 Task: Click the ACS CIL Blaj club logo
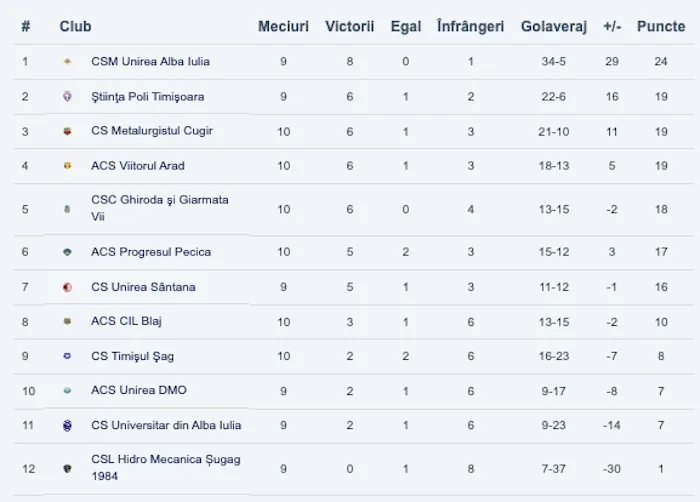67,321
